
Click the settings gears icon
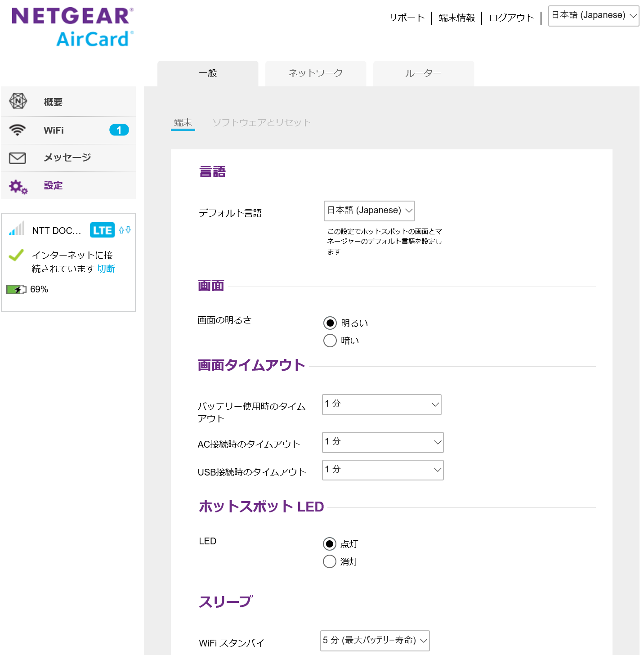(18, 186)
